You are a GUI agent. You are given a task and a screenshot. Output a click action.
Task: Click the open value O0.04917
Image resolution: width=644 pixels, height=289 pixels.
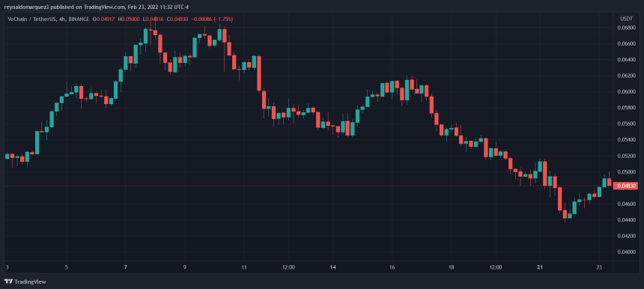pyautogui.click(x=104, y=19)
